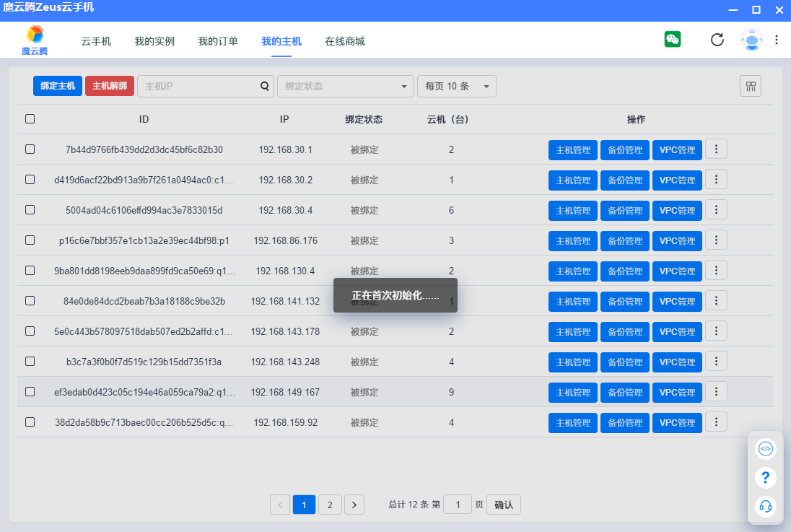Viewport: 791px width, 532px height.
Task: Open the floating code developer icon
Action: click(766, 449)
